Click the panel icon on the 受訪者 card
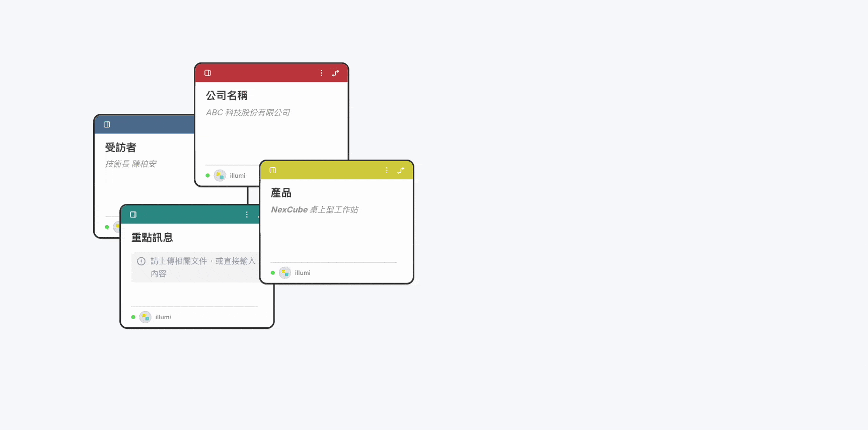Screen dimensions: 868x430 coord(107,124)
